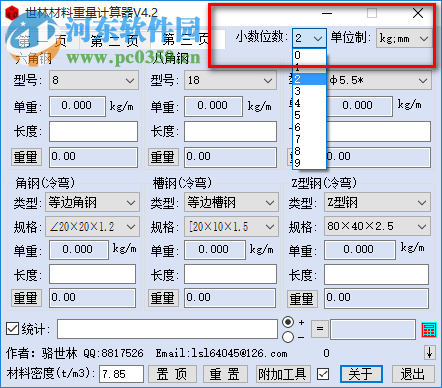Click the 退出 button
This screenshot has height=388, width=442.
413,374
